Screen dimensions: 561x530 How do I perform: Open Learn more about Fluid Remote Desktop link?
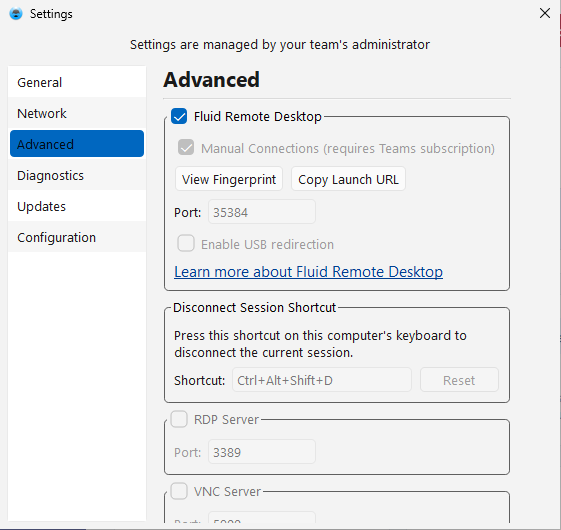coord(308,272)
